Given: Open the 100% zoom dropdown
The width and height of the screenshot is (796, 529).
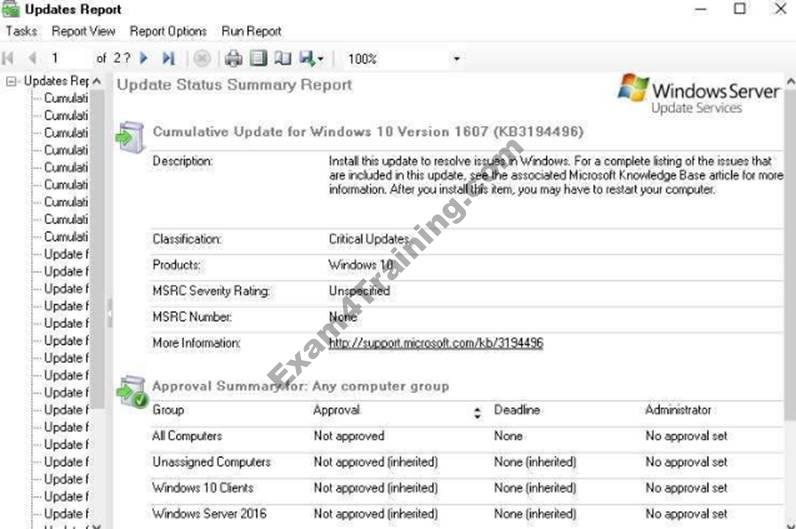Looking at the screenshot, I should [x=456, y=59].
